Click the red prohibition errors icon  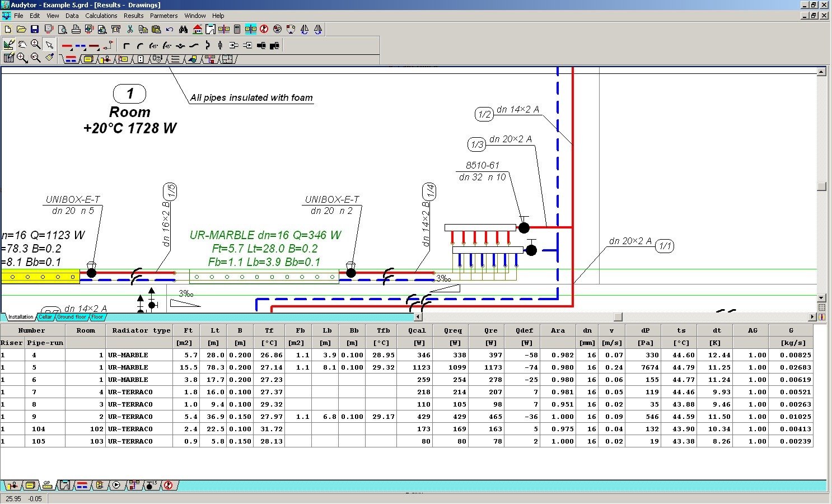click(264, 29)
